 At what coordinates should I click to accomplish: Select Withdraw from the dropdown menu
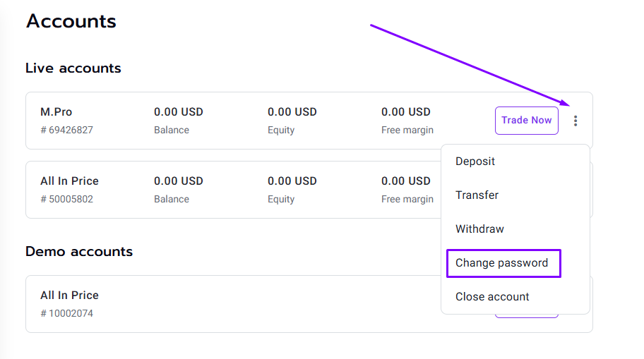coord(479,229)
